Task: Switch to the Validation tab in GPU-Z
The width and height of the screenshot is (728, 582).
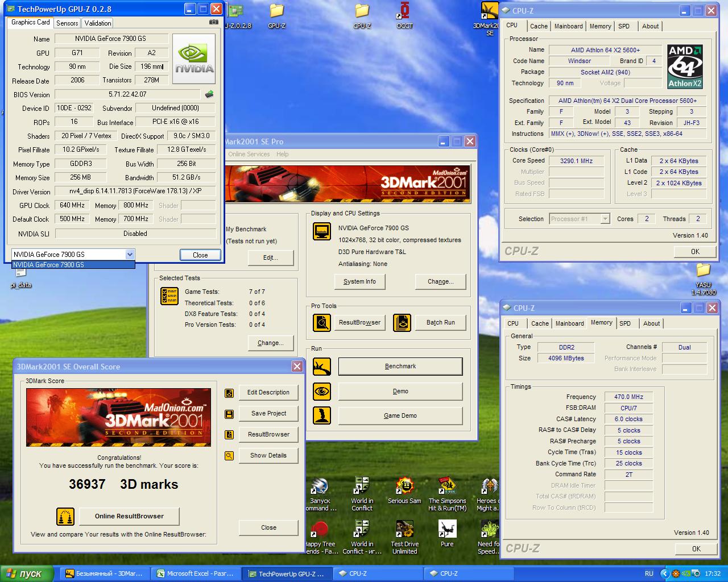Action: 98,23
